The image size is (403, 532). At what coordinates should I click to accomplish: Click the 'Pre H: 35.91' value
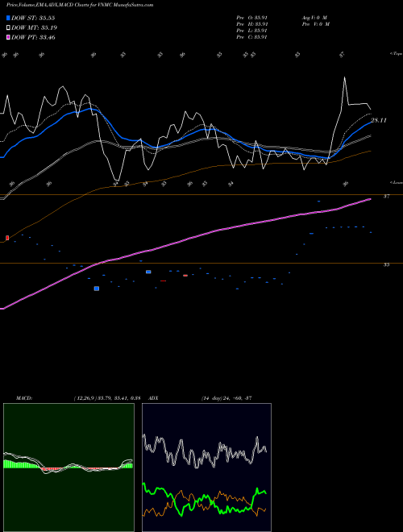(x=252, y=24)
